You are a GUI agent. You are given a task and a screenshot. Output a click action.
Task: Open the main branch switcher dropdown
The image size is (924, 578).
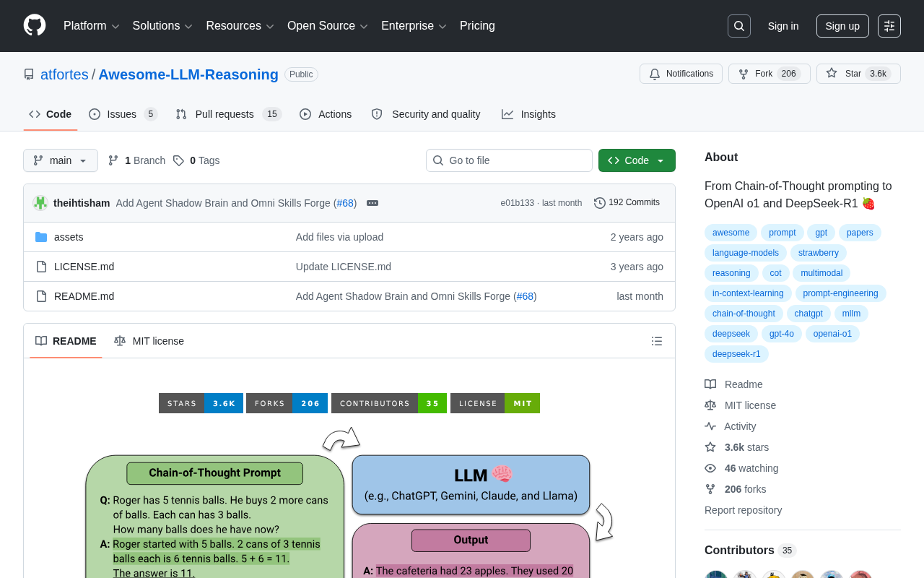click(61, 160)
